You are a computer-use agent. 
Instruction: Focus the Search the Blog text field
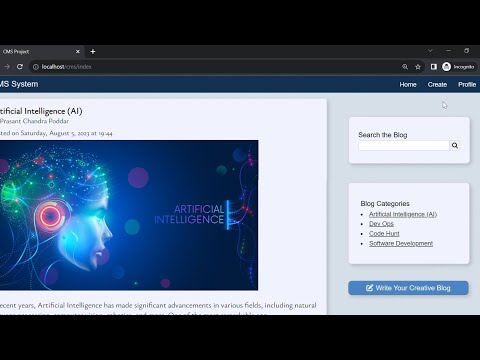[x=404, y=145]
